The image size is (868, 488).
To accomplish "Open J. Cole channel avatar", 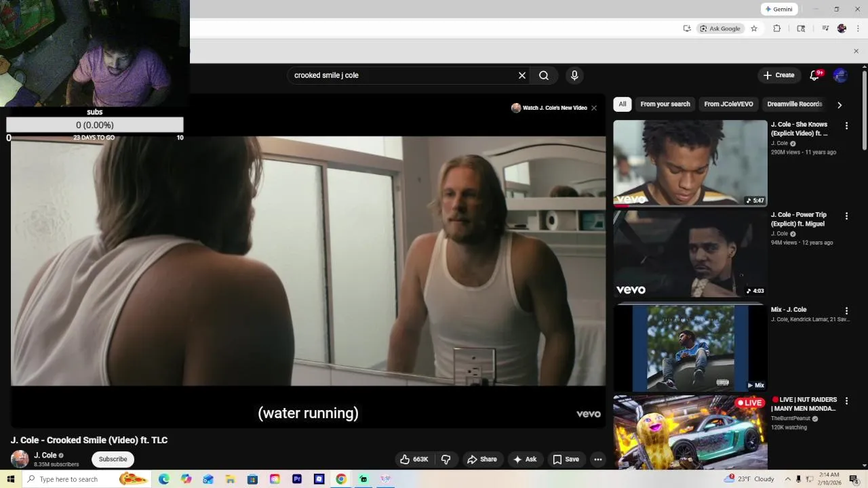I will click(20, 459).
